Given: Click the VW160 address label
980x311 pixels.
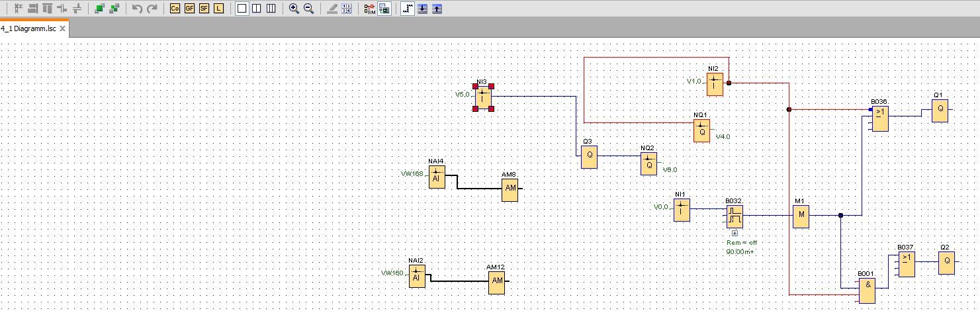Looking at the screenshot, I should (392, 273).
